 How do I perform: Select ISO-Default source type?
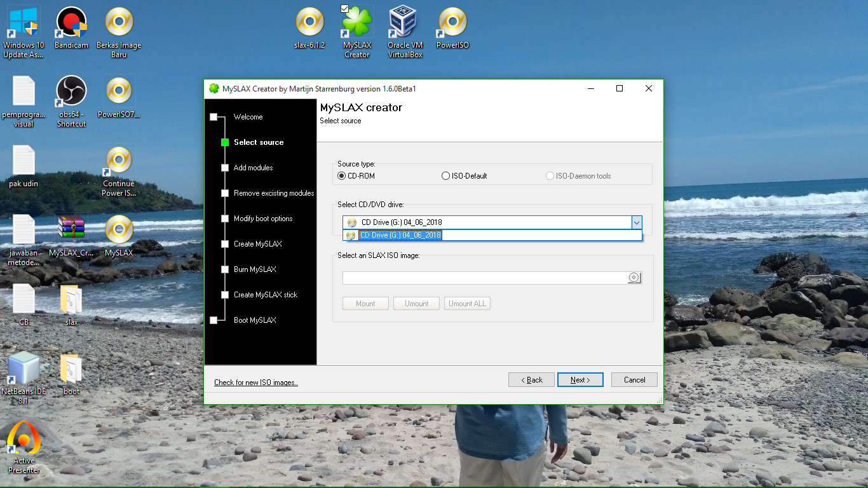[x=464, y=176]
